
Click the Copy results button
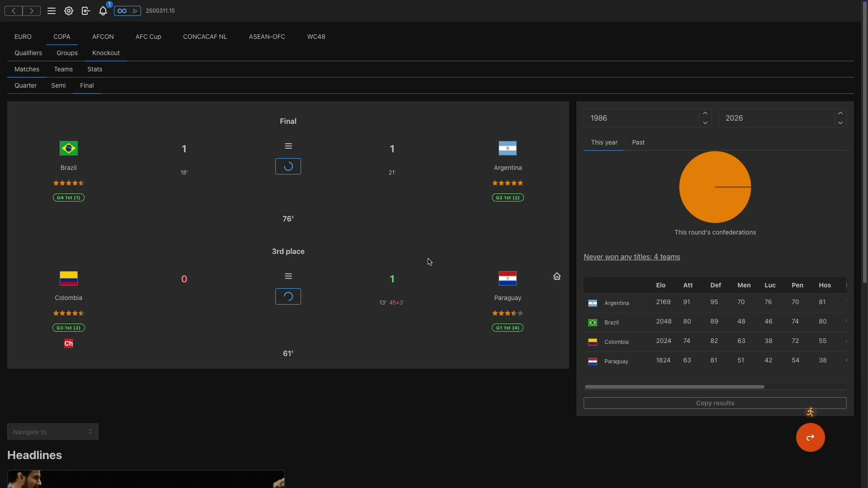pyautogui.click(x=715, y=403)
